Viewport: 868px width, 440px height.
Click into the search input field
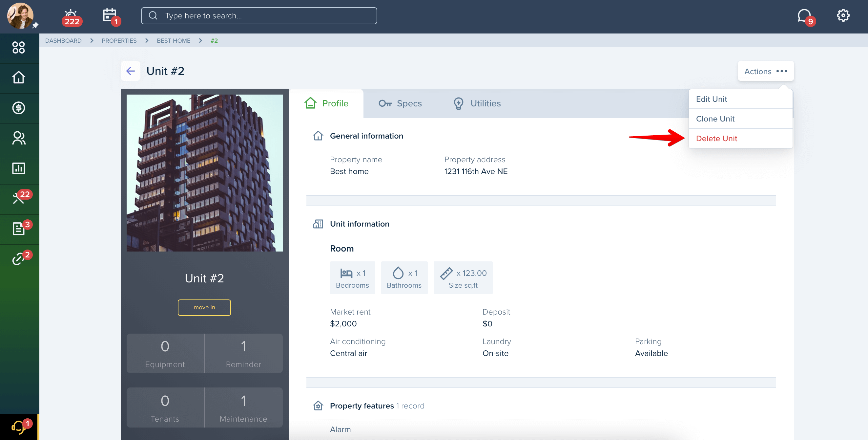259,16
